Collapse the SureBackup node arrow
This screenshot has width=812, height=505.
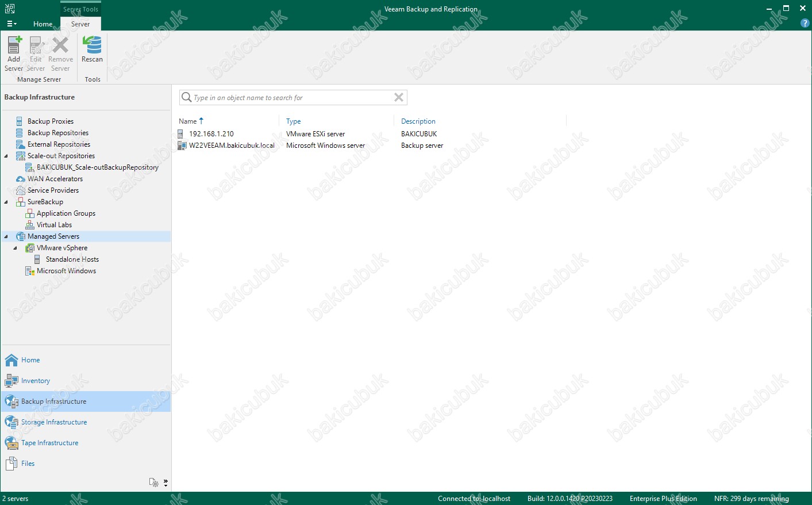(x=6, y=202)
